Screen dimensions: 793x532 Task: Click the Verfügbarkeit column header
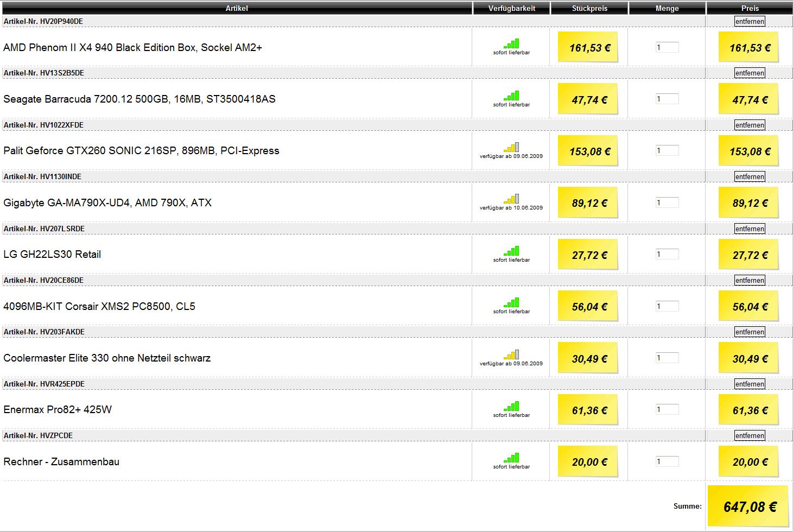pos(511,8)
